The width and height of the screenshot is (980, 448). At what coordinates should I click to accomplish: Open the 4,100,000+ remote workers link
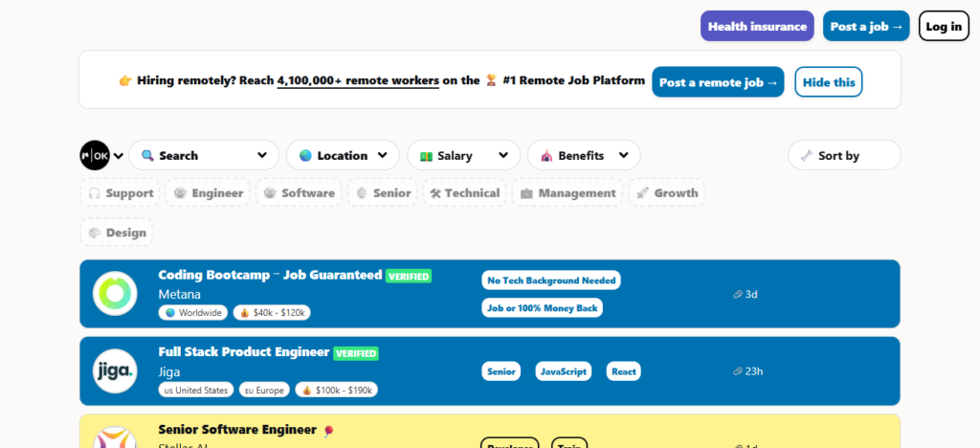click(358, 80)
